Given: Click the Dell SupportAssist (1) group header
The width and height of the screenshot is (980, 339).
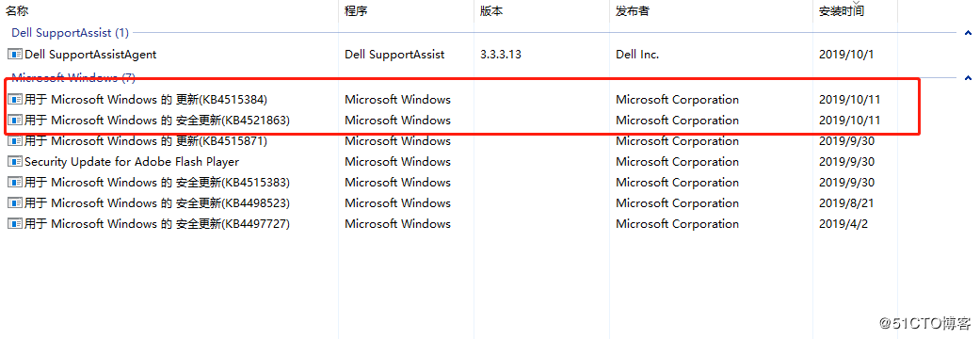Looking at the screenshot, I should [70, 32].
